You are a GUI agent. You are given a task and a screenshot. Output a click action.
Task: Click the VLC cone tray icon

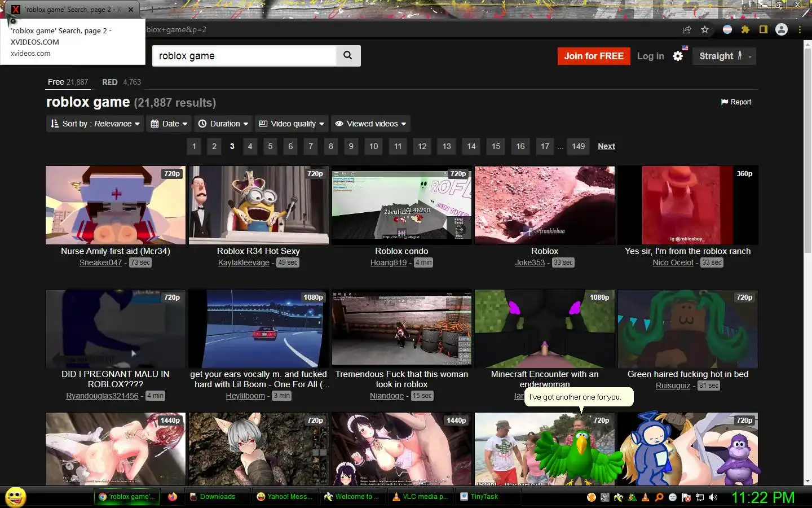[646, 497]
